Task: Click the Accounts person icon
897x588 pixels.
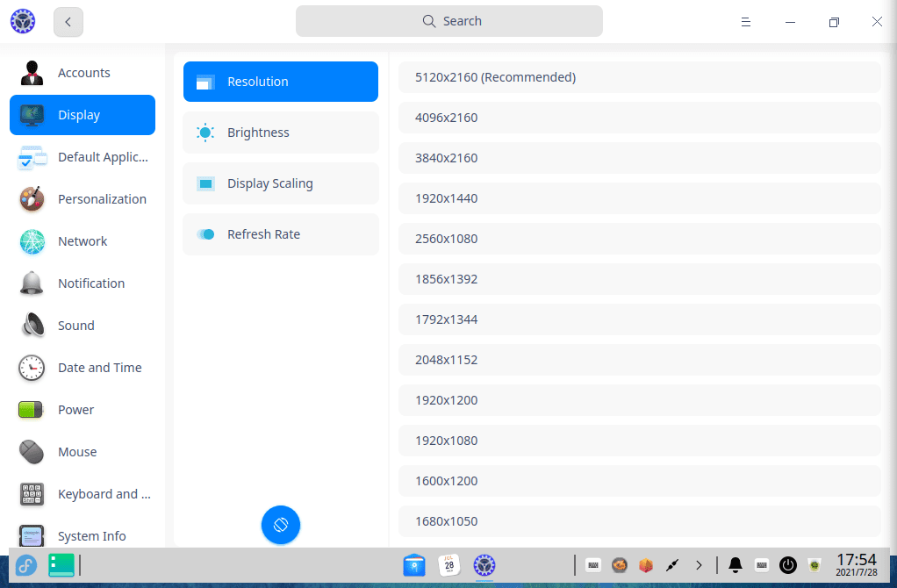Action: point(32,73)
